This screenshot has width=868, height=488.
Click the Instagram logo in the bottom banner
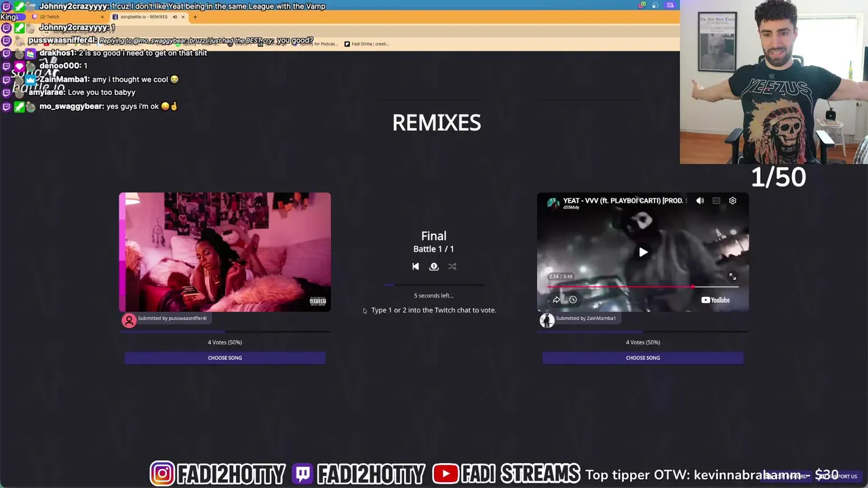(162, 473)
